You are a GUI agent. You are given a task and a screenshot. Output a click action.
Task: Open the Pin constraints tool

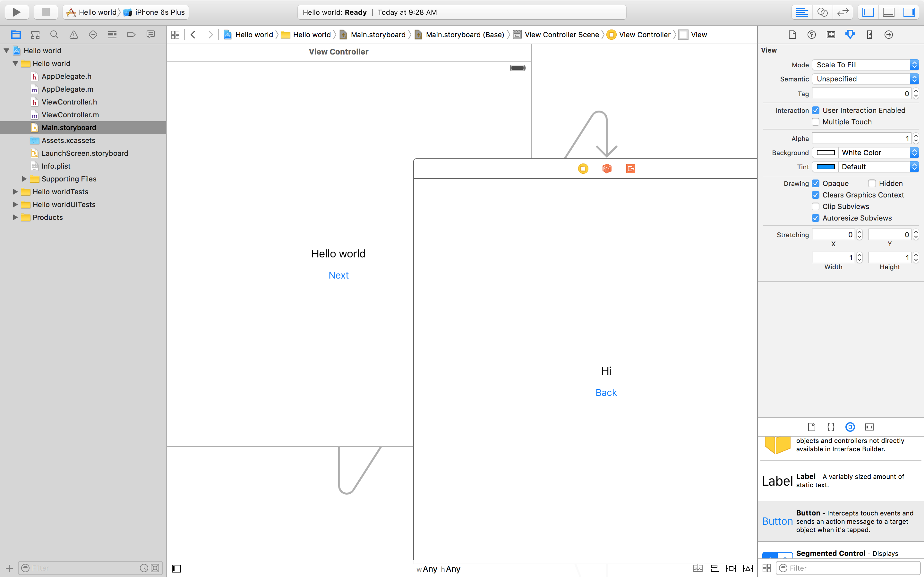[x=731, y=568]
